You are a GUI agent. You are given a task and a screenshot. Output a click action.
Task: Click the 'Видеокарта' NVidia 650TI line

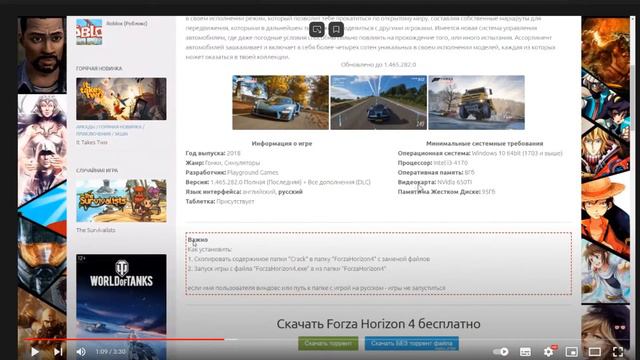pyautogui.click(x=435, y=182)
